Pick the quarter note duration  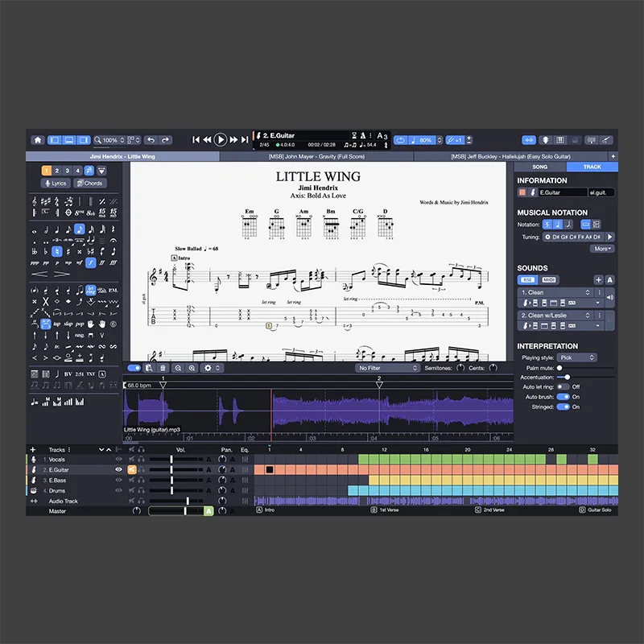click(x=57, y=229)
